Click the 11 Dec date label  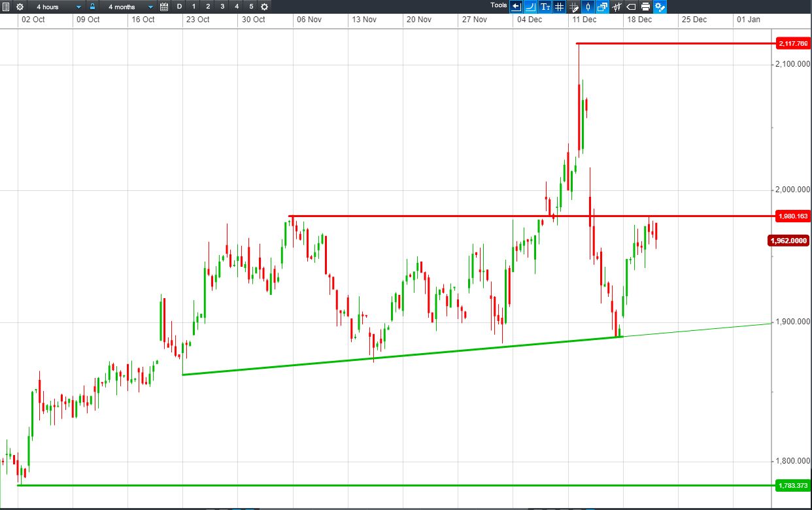(584, 20)
